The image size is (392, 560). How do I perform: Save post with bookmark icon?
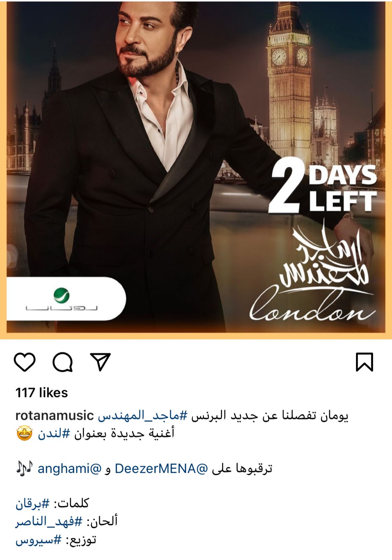pos(364,362)
